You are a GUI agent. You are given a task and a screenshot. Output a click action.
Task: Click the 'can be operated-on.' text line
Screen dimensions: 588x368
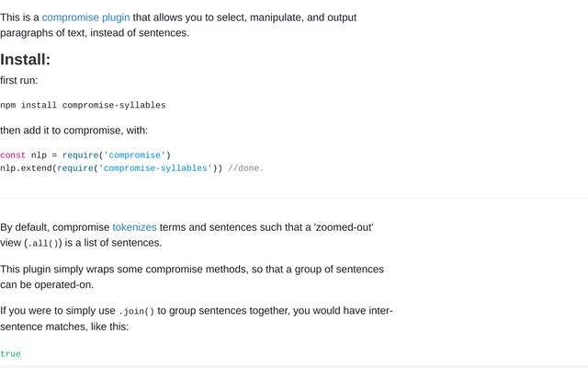pos(47,284)
